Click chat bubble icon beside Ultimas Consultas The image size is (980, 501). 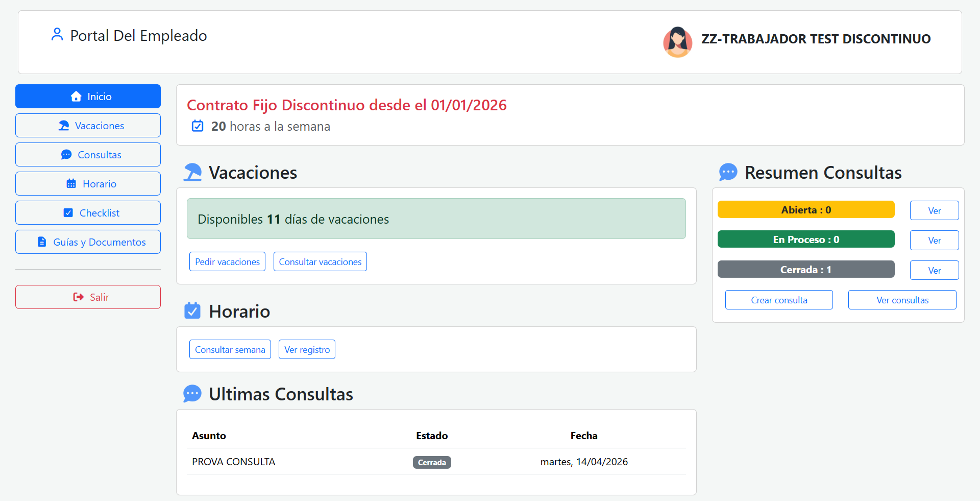point(192,394)
